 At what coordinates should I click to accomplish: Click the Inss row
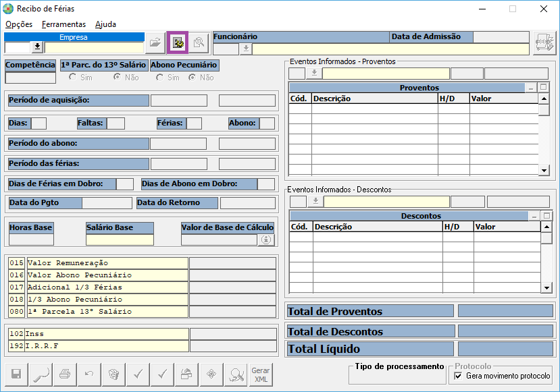pyautogui.click(x=142, y=334)
